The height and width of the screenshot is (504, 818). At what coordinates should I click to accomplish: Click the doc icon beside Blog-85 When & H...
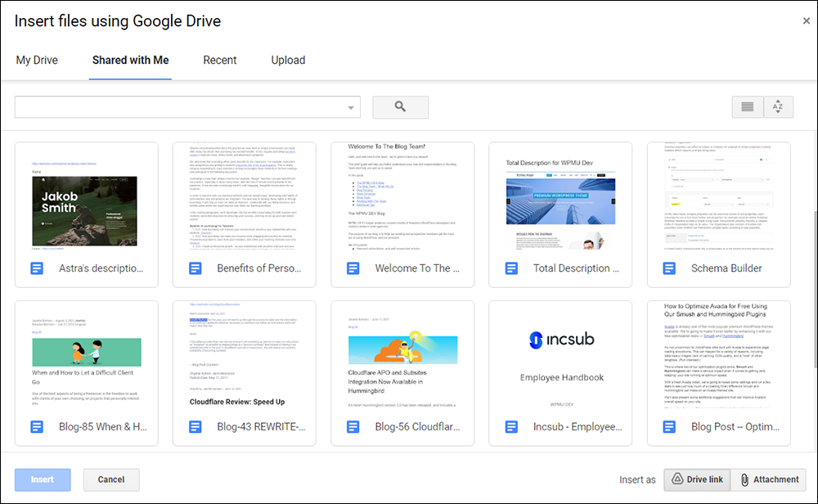pyautogui.click(x=37, y=427)
